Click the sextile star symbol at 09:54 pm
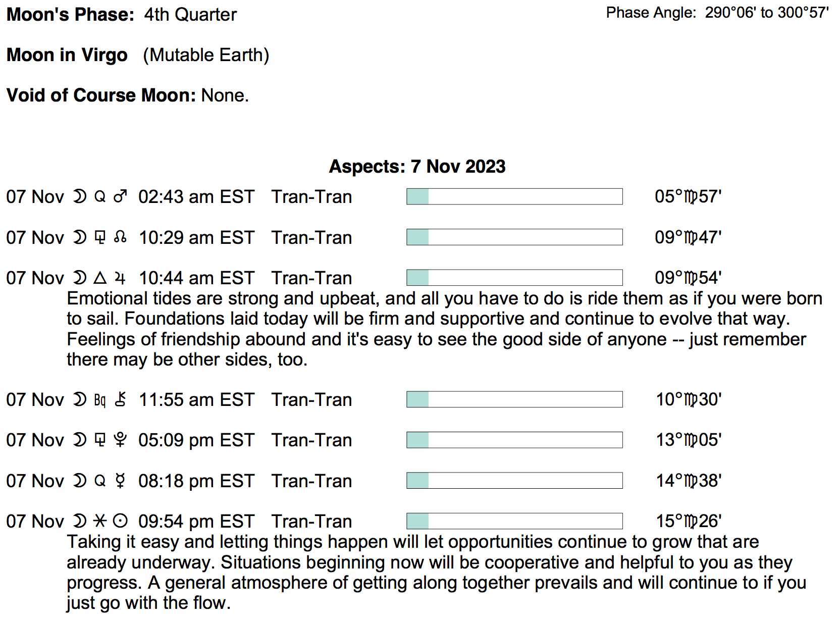This screenshot has width=840, height=620. 100,521
